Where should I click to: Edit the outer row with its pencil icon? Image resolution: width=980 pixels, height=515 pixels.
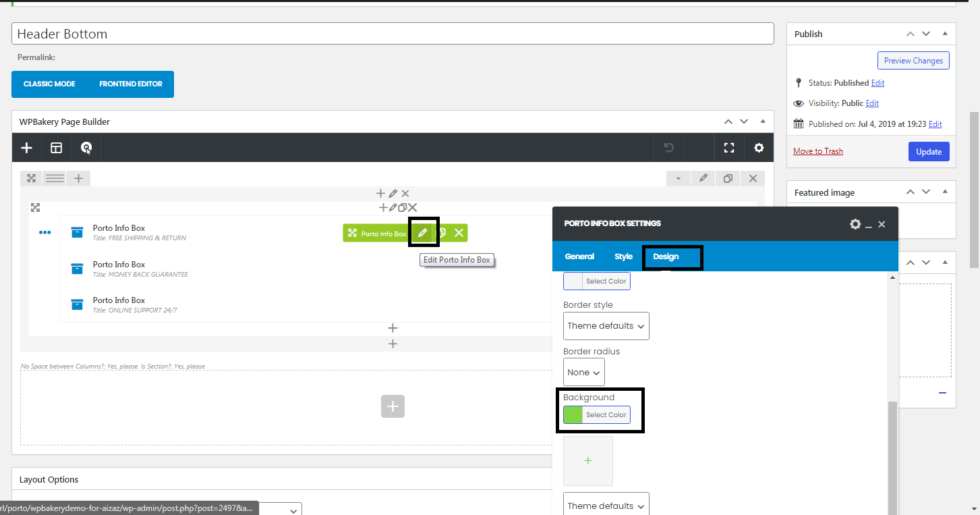pos(703,178)
